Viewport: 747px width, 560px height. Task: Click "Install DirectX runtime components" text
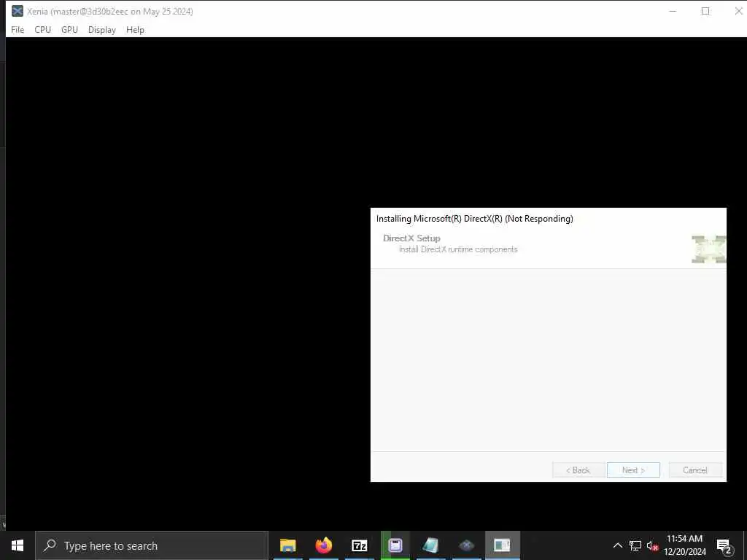(x=458, y=249)
